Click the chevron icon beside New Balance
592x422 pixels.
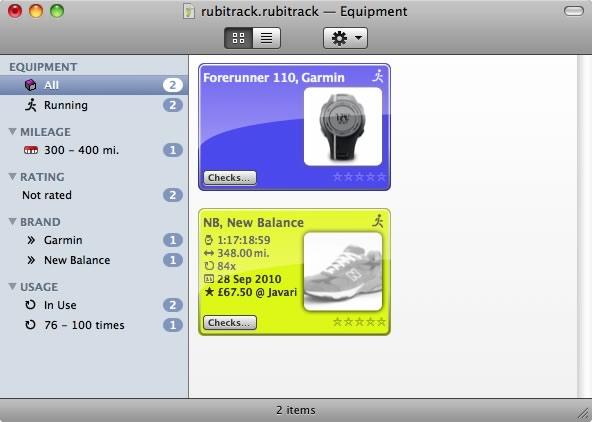click(31, 260)
